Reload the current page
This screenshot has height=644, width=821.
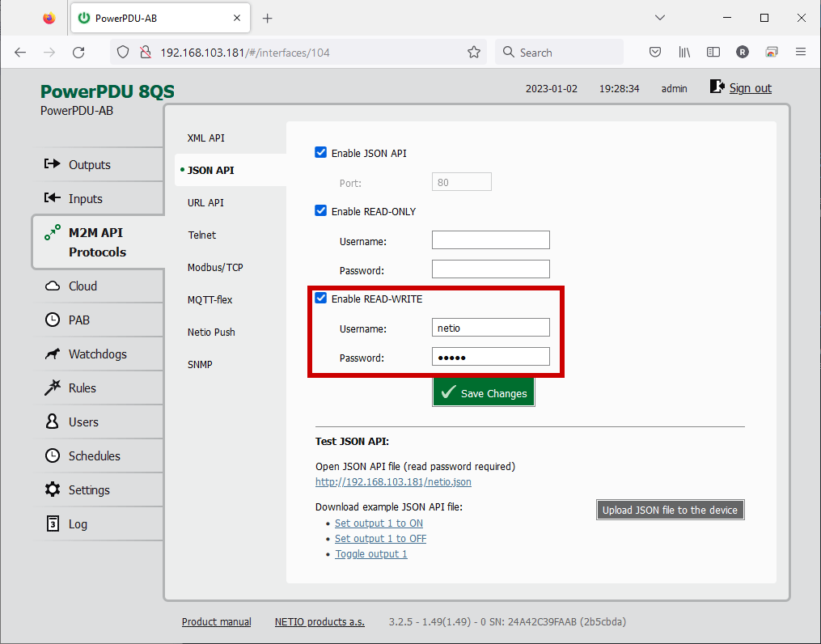coord(78,53)
